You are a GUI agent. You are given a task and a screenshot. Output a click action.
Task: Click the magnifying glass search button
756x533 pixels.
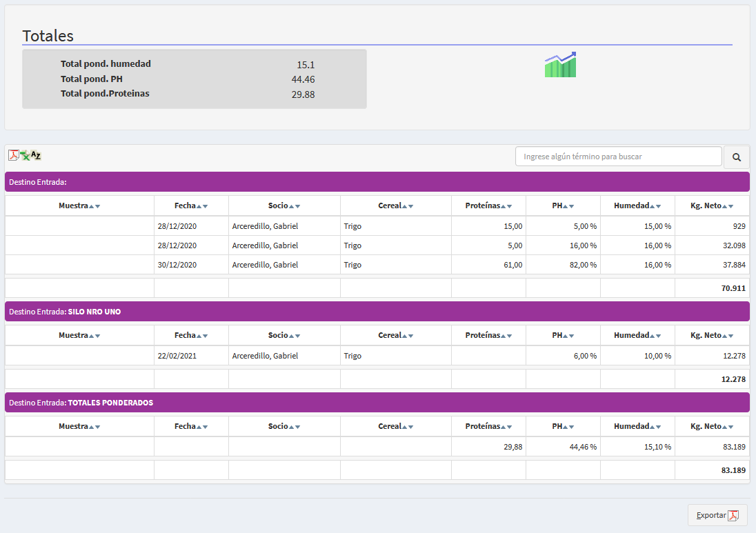click(736, 157)
